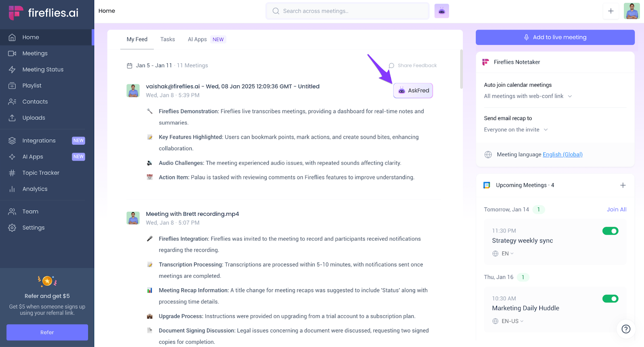The height and width of the screenshot is (347, 644).
Task: Open the user profile avatar top right
Action: (632, 11)
